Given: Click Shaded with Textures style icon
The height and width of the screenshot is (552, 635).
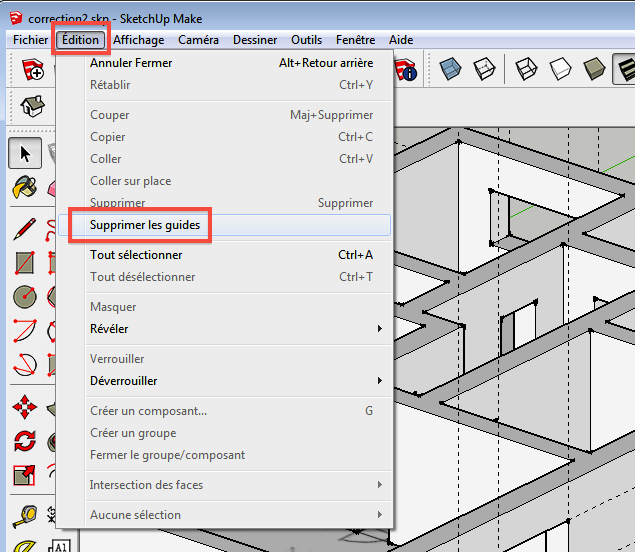Looking at the screenshot, I should click(x=625, y=69).
